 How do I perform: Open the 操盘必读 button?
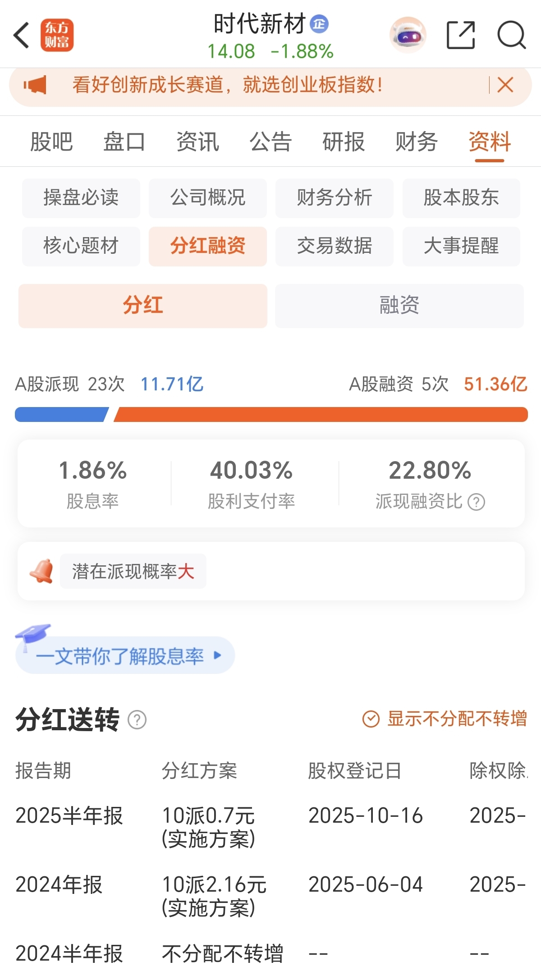pyautogui.click(x=81, y=198)
